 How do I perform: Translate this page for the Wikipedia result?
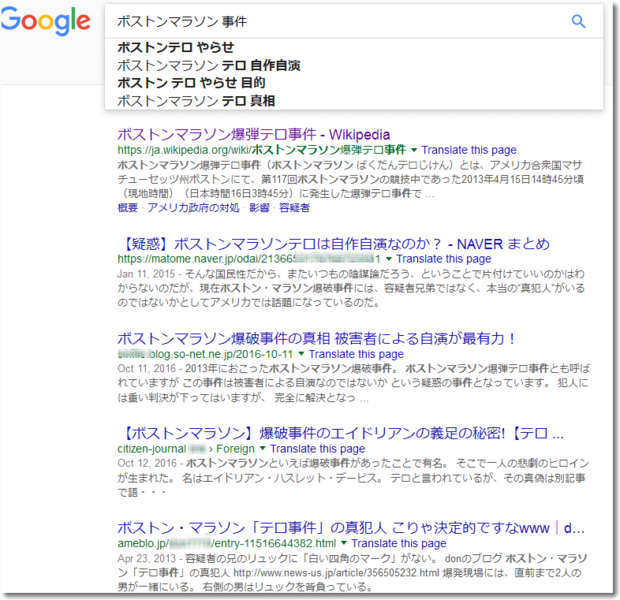(469, 150)
